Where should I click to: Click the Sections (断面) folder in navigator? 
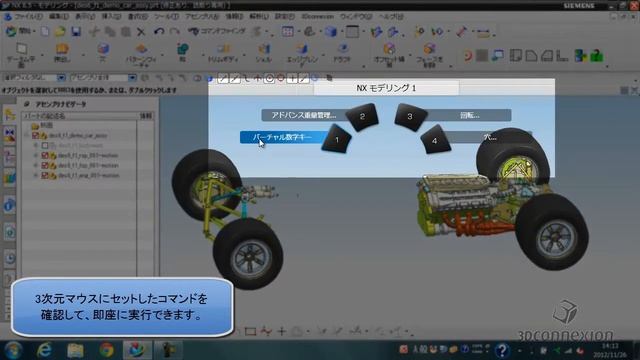pyautogui.click(x=42, y=126)
